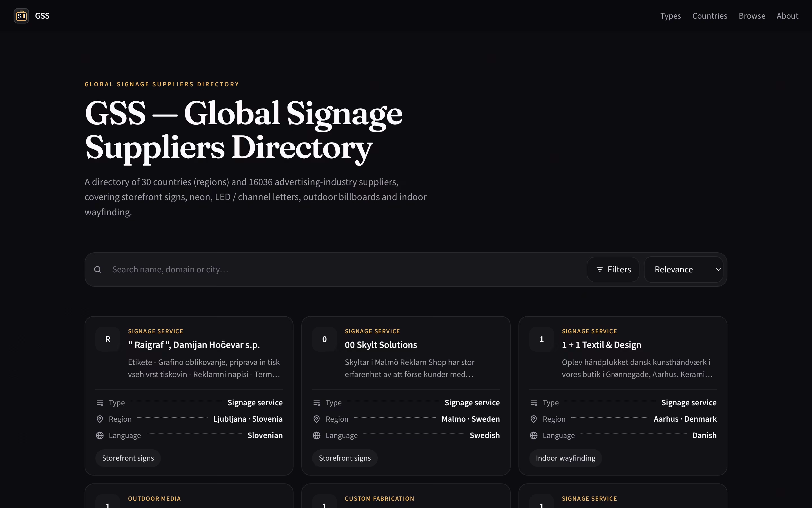
Task: Select the Storefront signs tag on 00 Skylt card
Action: (345, 458)
